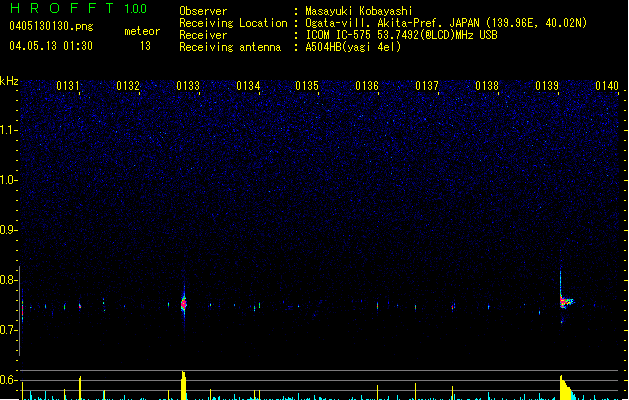Click the 0136 time marker
This screenshot has width=629, height=400.
tap(367, 86)
